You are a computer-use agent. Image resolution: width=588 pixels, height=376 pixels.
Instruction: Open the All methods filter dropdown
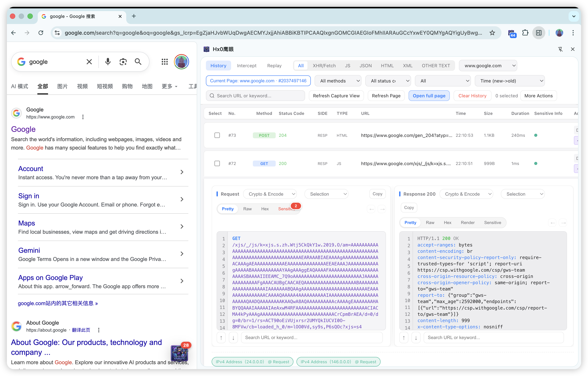[x=338, y=81]
